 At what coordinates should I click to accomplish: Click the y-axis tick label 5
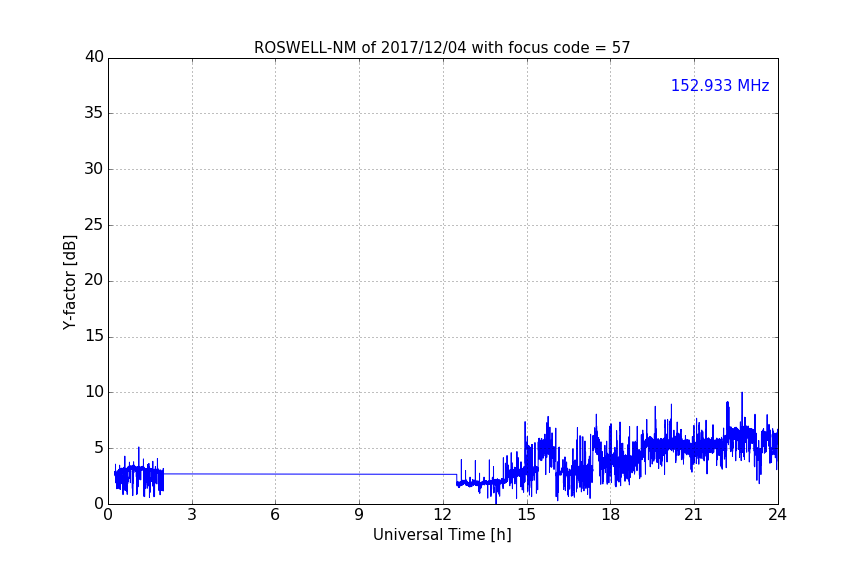coord(99,448)
